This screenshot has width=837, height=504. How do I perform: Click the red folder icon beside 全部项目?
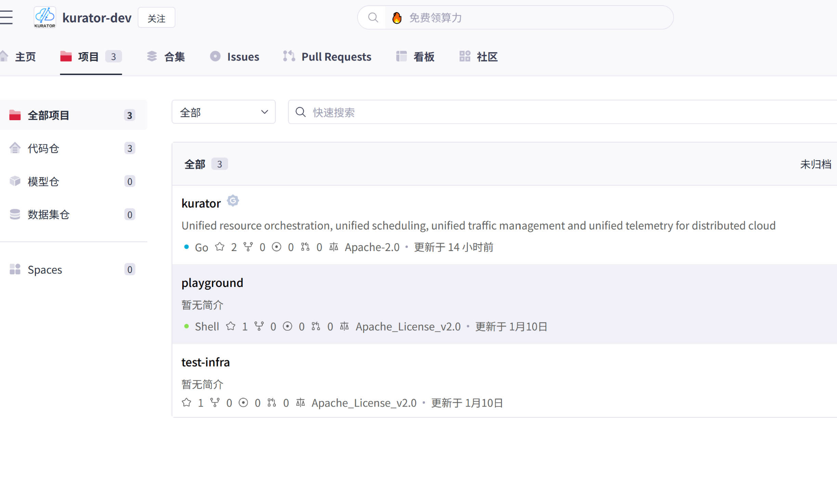point(15,115)
